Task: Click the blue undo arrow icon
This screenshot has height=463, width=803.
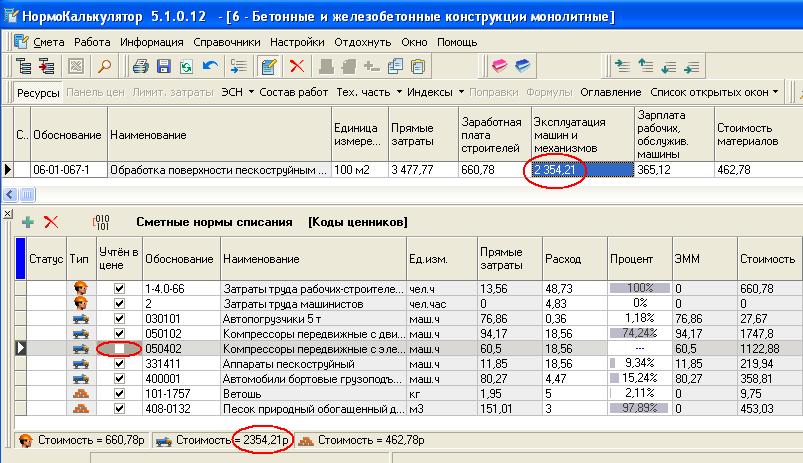Action: point(210,67)
